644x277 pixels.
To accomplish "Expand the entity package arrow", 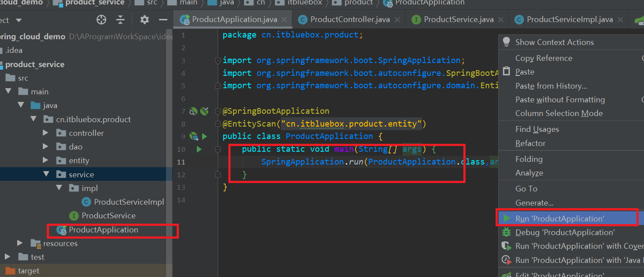I will 46,161.
